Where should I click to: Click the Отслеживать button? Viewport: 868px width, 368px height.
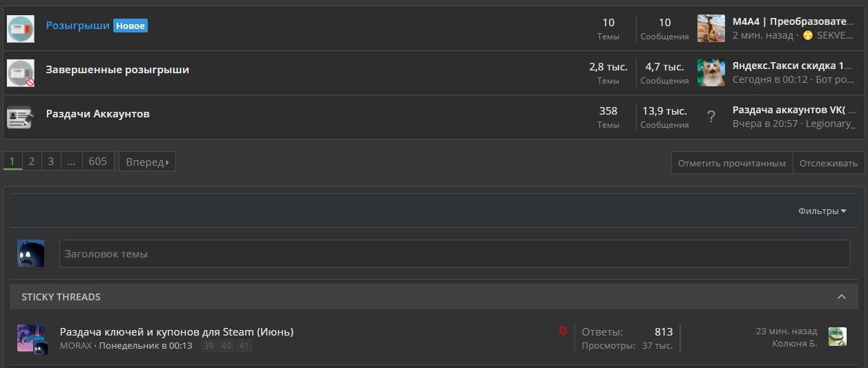829,163
